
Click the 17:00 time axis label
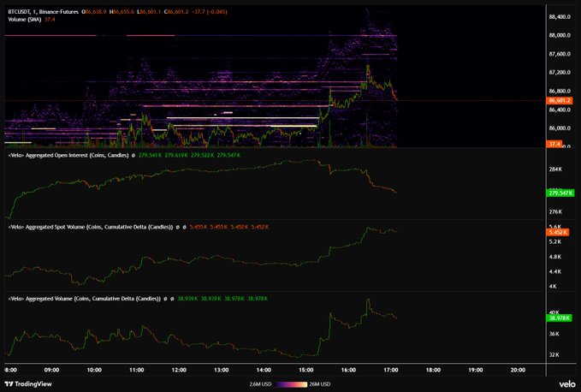click(391, 370)
